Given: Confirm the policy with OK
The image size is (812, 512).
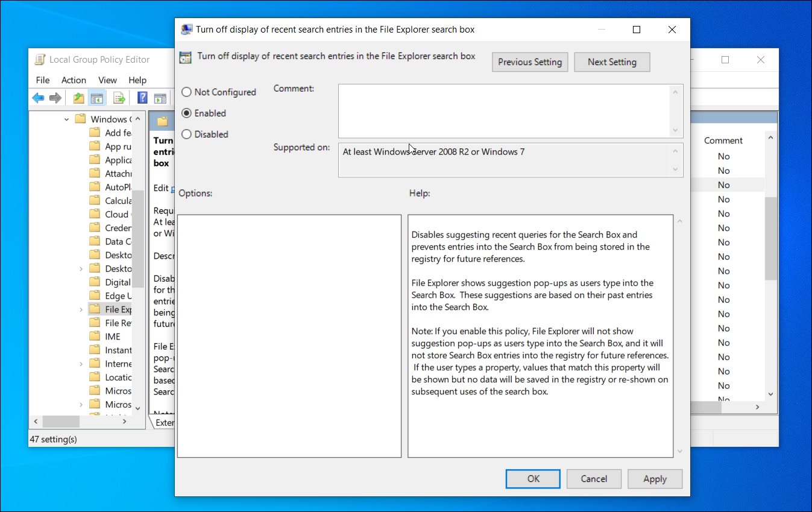Looking at the screenshot, I should (533, 479).
